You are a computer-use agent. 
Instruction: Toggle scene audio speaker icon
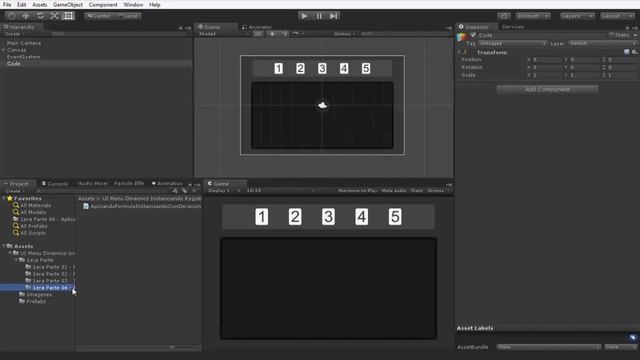(284, 34)
